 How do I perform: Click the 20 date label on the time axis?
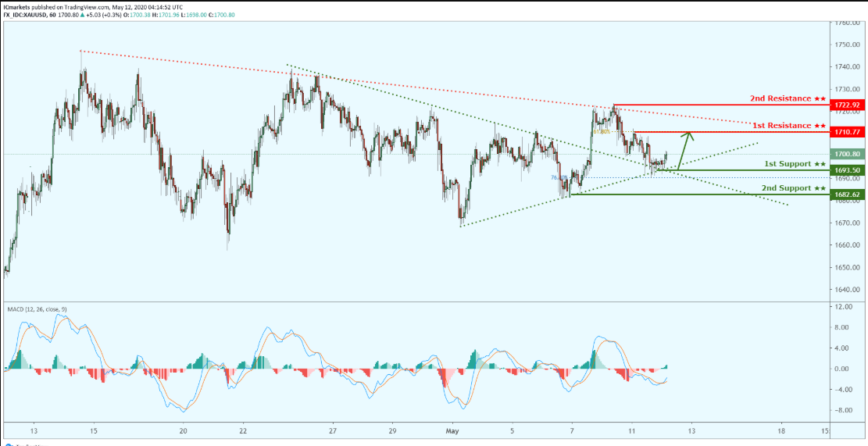184,430
